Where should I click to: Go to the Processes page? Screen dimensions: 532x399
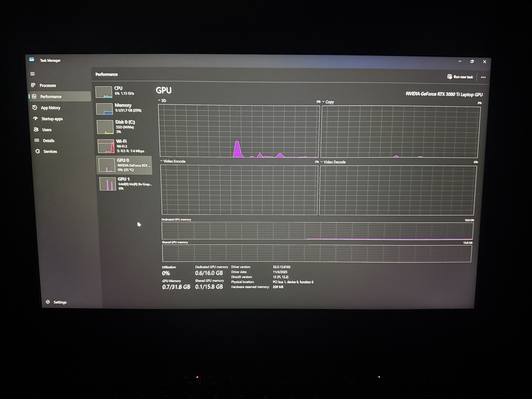(48, 85)
